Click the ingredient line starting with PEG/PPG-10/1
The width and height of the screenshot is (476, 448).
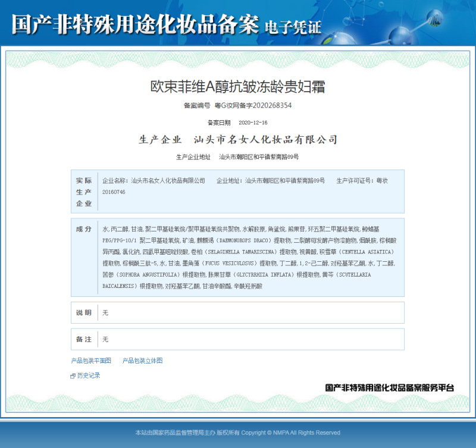click(249, 240)
